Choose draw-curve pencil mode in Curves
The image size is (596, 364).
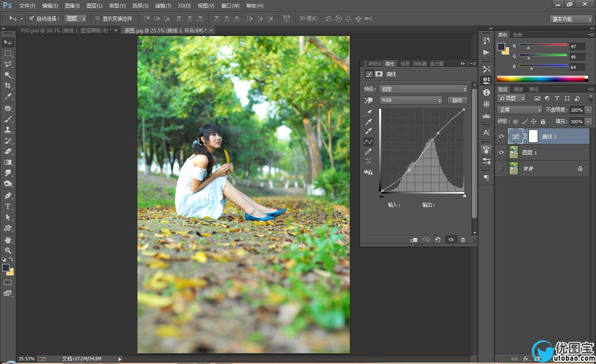[x=368, y=152]
